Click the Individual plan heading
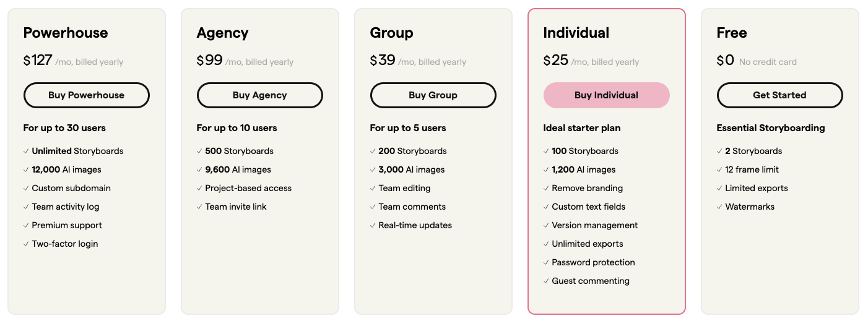This screenshot has height=321, width=868. click(x=576, y=33)
